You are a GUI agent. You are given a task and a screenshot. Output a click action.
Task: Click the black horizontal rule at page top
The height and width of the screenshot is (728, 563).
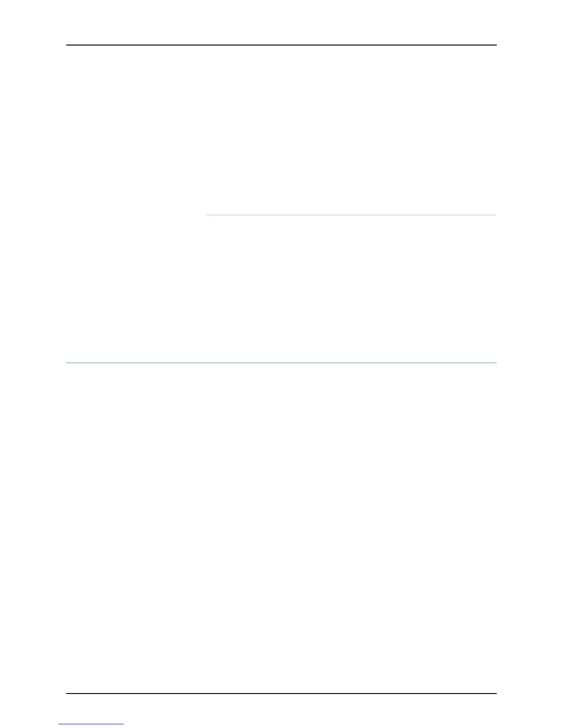tap(281, 45)
